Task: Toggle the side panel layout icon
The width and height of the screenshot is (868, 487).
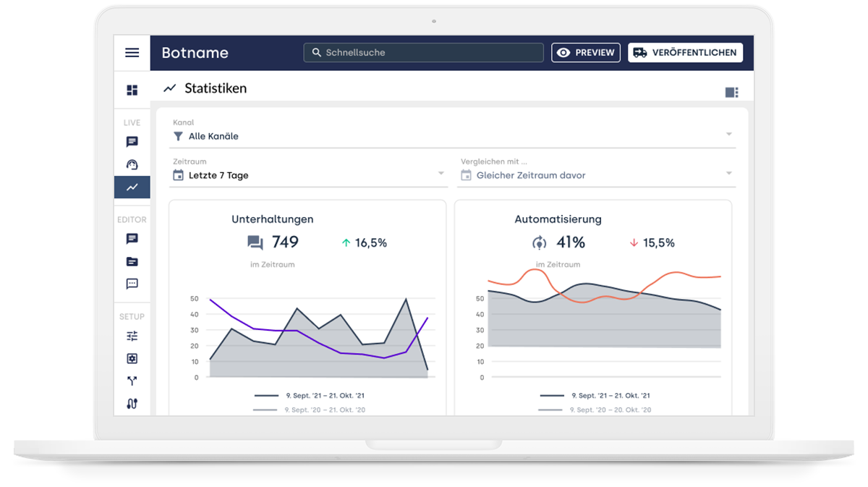Action: pyautogui.click(x=731, y=92)
